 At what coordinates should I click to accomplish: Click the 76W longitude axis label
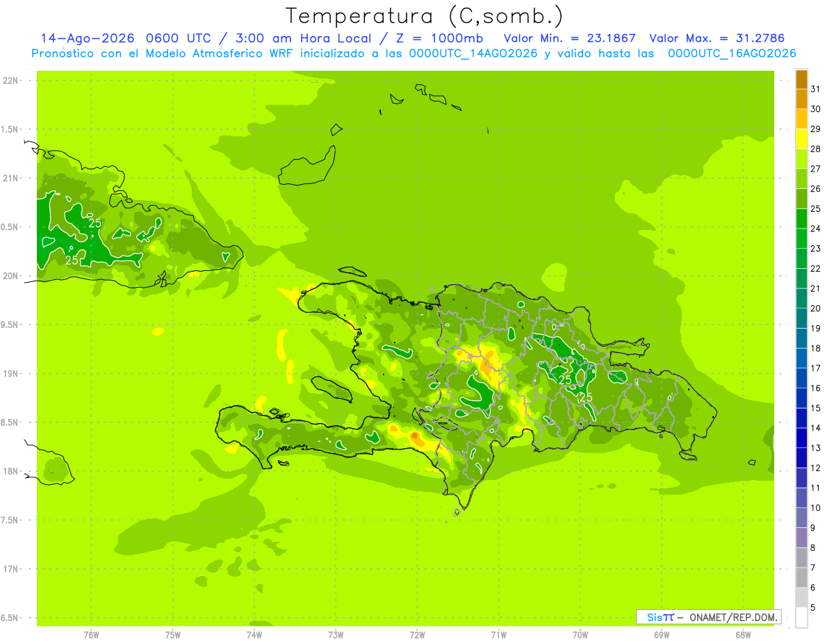(x=91, y=634)
